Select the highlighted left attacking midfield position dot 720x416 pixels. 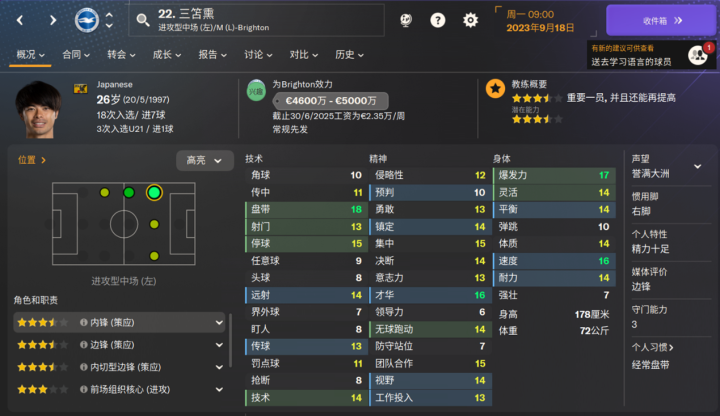click(154, 192)
